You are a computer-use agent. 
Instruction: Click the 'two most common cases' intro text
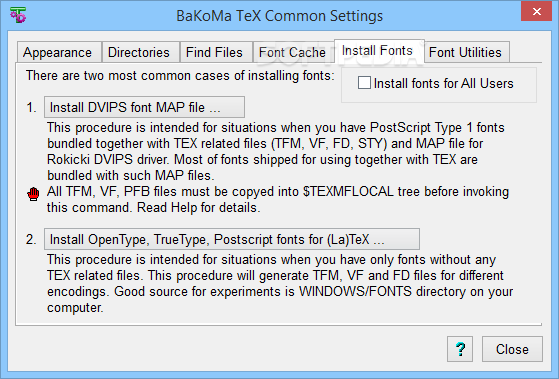[x=180, y=76]
